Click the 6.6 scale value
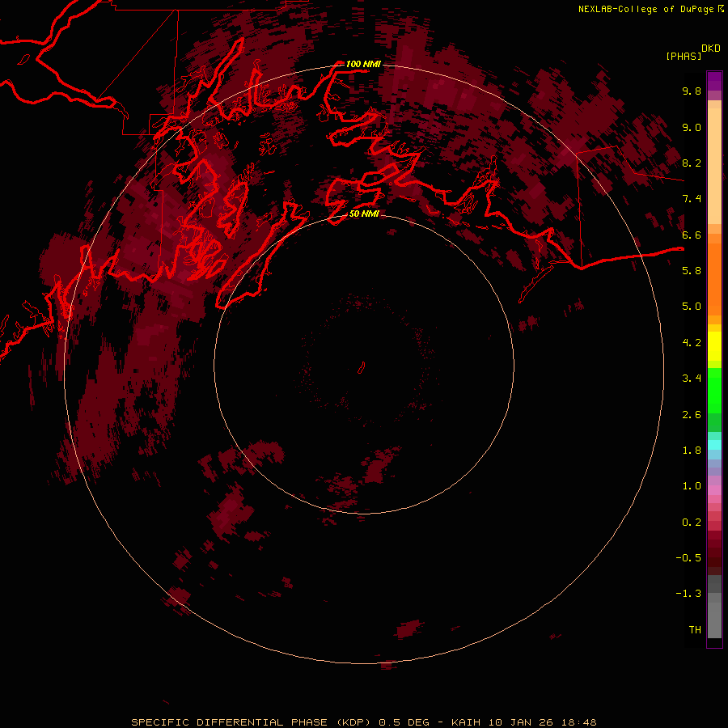This screenshot has height=728, width=728. click(x=692, y=235)
